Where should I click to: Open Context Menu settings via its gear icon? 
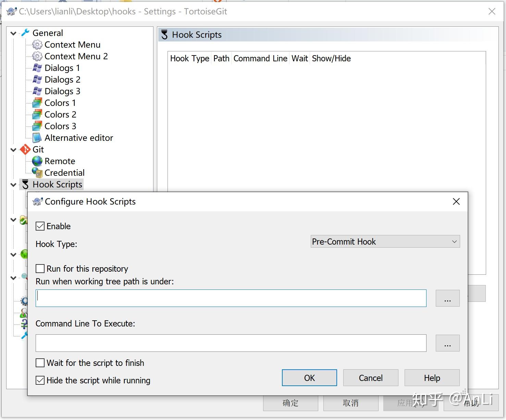tap(37, 45)
